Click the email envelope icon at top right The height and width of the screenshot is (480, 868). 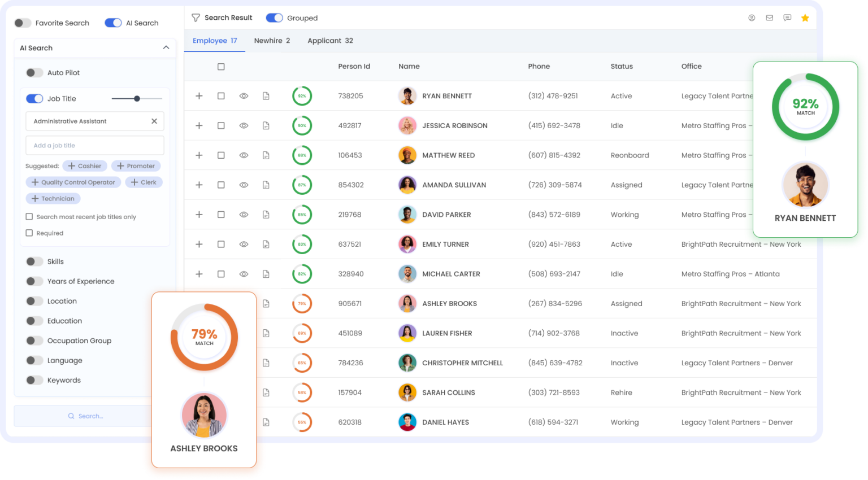tap(769, 18)
